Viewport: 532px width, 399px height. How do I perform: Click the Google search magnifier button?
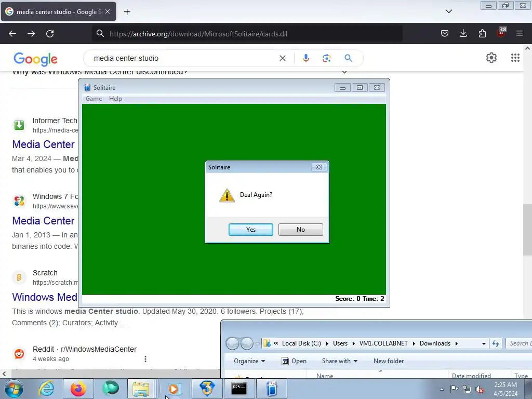click(348, 58)
